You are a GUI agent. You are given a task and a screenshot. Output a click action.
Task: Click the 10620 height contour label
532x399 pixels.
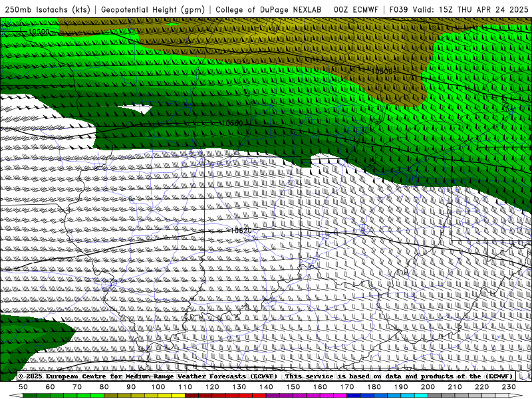[x=241, y=231]
